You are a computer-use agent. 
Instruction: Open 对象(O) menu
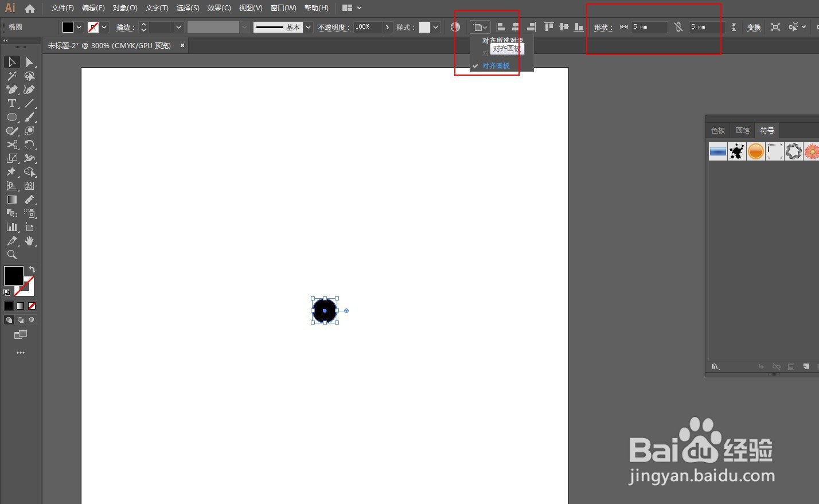tap(125, 8)
